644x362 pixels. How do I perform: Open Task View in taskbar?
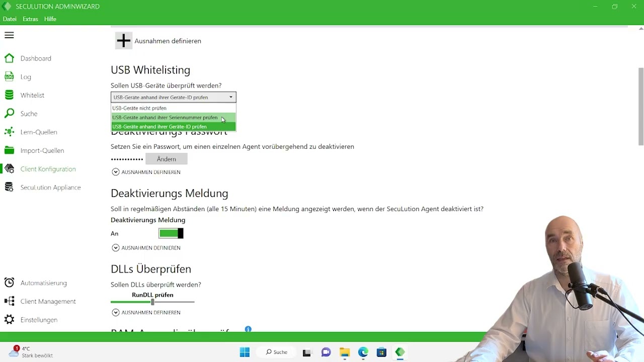point(306,352)
